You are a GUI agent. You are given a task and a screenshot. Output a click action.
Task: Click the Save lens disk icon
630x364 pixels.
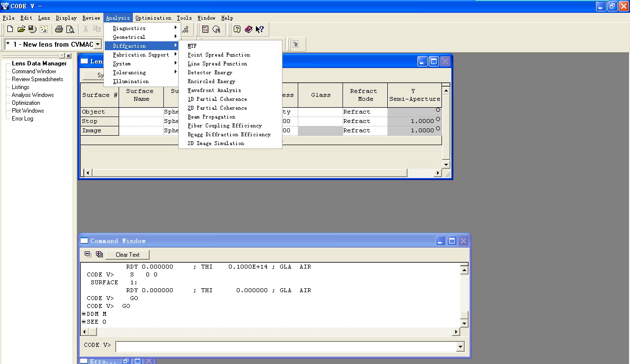pos(32,30)
